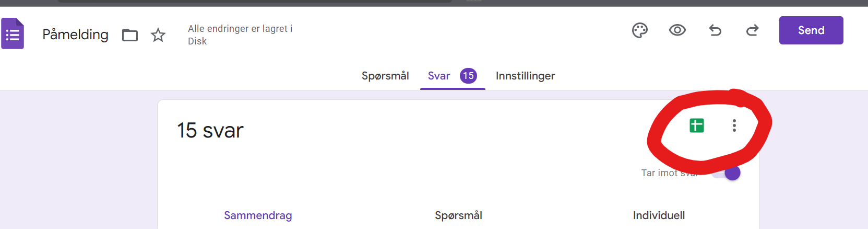Star the Påmelding form

[x=158, y=35]
